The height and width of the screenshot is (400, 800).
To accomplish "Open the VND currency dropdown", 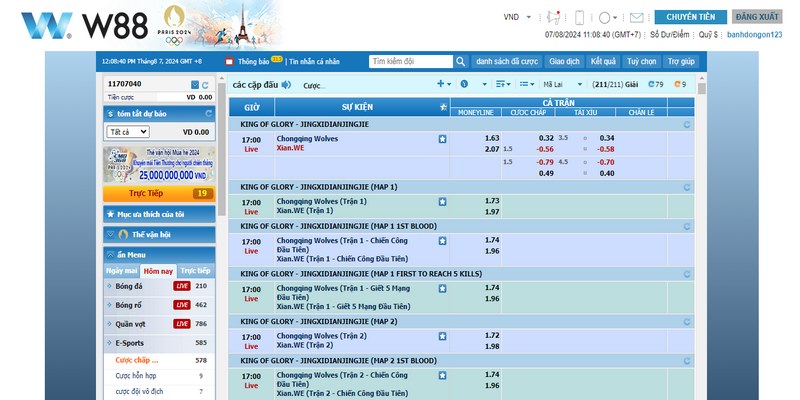I will (516, 17).
